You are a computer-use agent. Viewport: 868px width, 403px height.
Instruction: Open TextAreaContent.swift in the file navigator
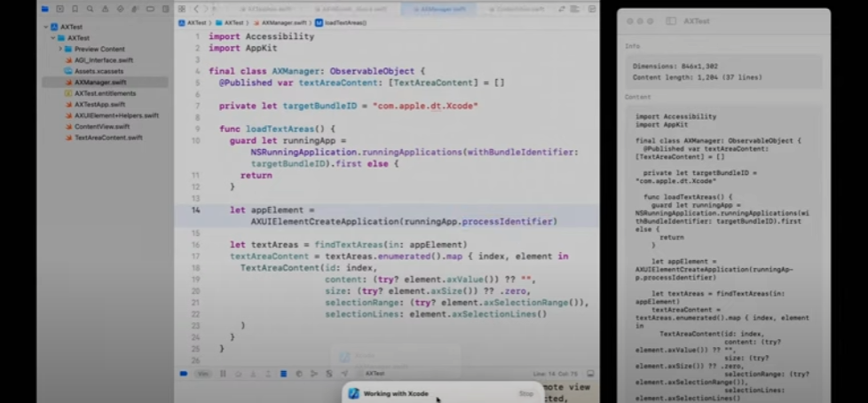107,138
